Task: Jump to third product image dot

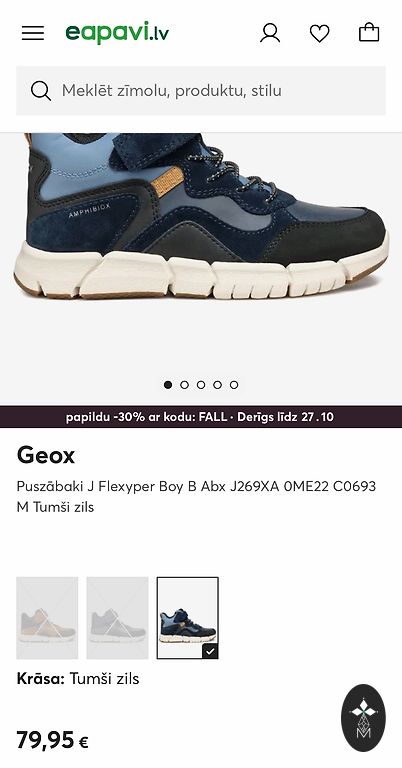Action: (201, 385)
